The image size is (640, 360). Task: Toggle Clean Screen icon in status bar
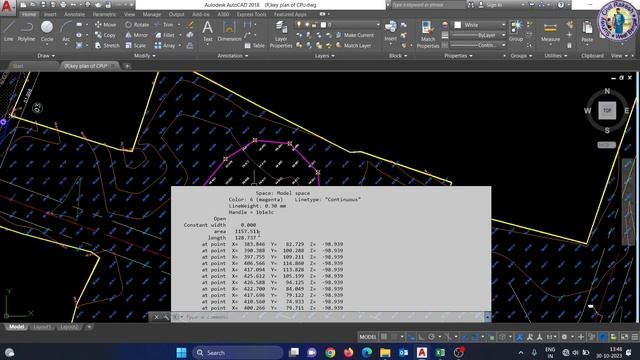(x=625, y=337)
